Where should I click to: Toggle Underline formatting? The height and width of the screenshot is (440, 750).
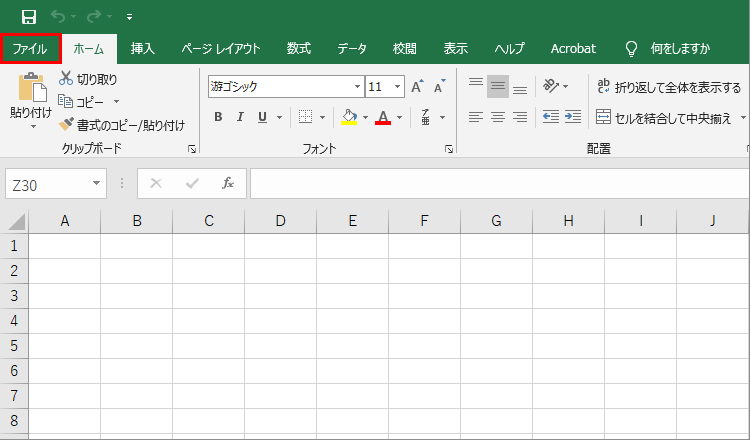[x=262, y=117]
